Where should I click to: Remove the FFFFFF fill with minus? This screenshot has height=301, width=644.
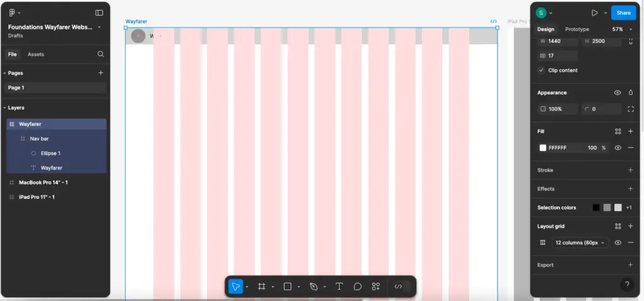click(631, 147)
